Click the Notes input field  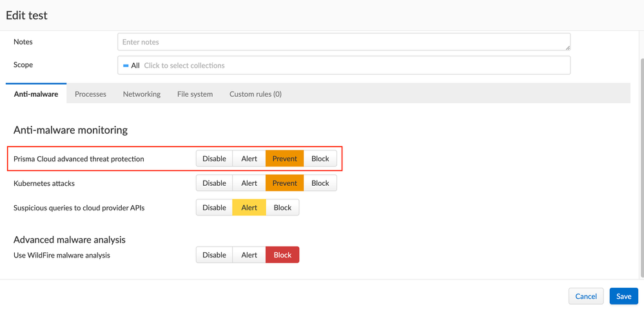pyautogui.click(x=344, y=42)
